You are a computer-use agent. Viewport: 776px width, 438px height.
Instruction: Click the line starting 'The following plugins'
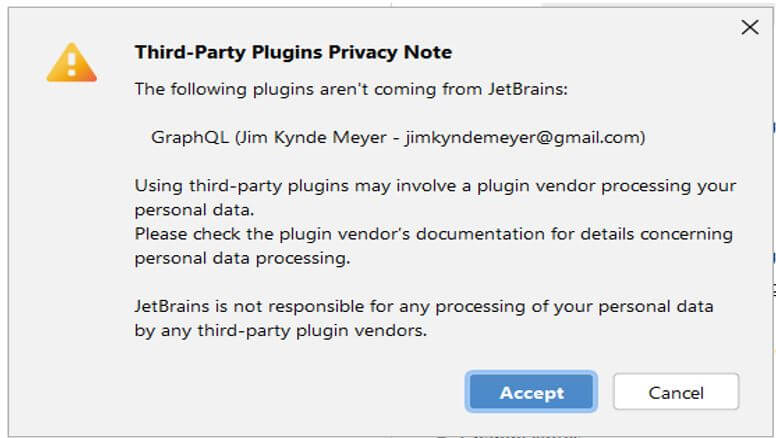pyautogui.click(x=350, y=89)
